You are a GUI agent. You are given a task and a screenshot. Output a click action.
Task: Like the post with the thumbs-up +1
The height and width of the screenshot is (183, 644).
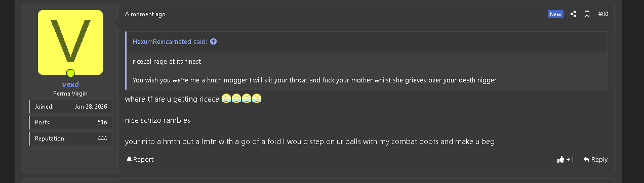coord(566,160)
